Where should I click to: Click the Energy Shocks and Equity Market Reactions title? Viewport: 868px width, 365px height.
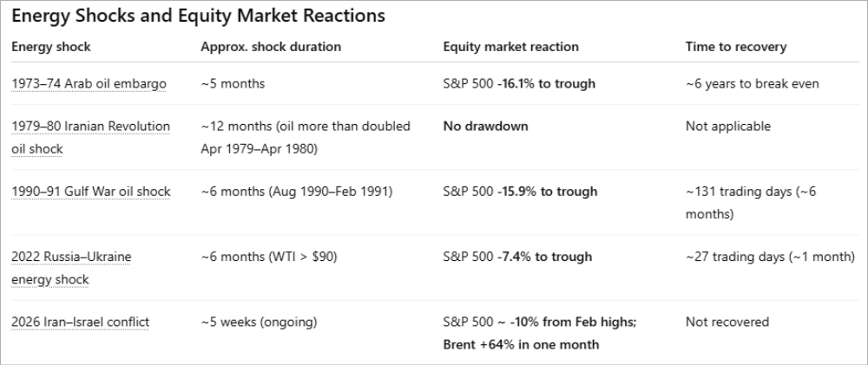(x=199, y=16)
